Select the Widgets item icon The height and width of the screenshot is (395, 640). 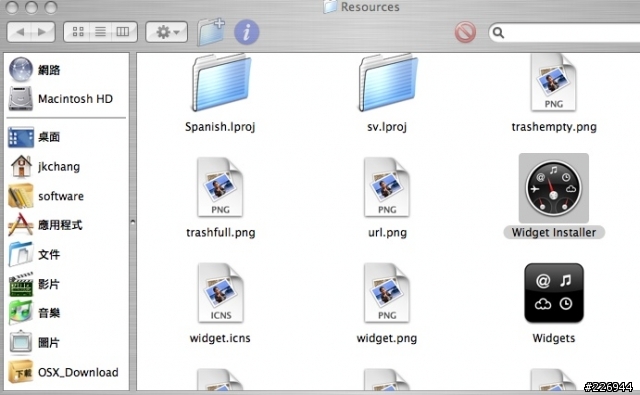pos(554,293)
